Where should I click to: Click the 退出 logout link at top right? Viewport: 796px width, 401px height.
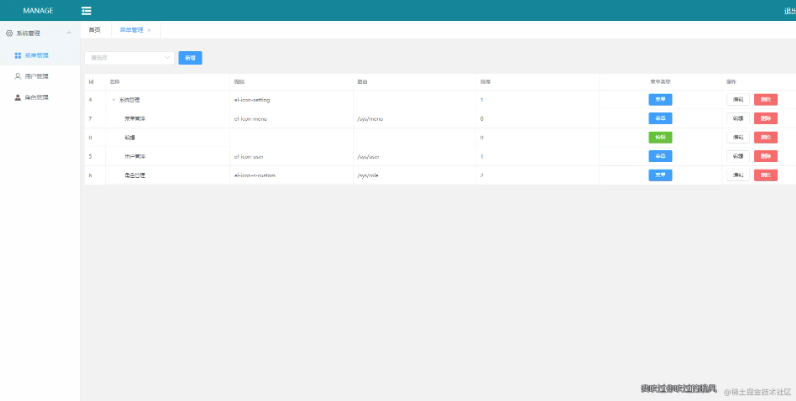pos(790,11)
